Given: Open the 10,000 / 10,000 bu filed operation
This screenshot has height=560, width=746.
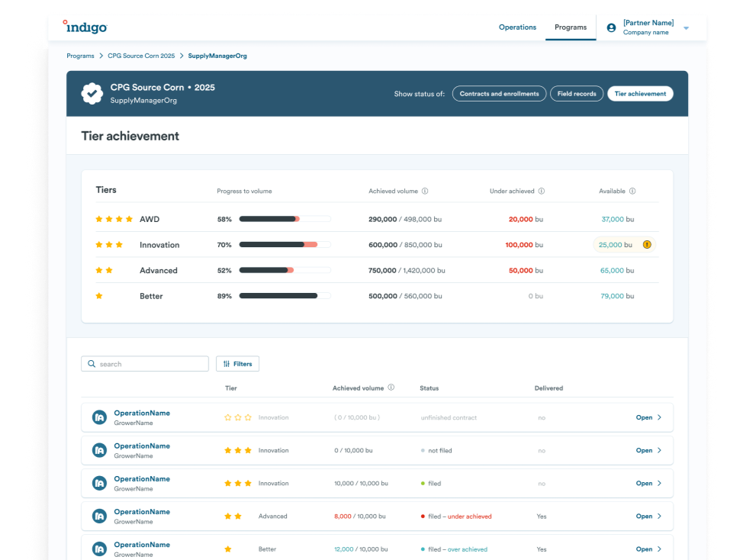Looking at the screenshot, I should tap(648, 483).
